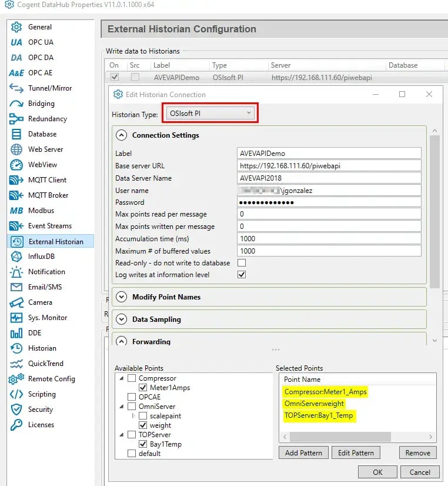The width and height of the screenshot is (448, 486).
Task: Click the Add Pattern button
Action: tap(303, 452)
